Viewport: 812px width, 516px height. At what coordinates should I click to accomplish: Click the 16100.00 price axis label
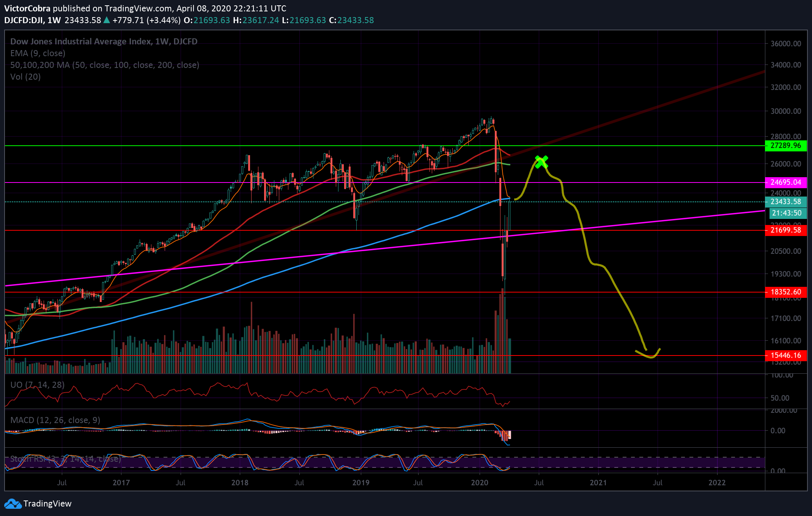click(786, 341)
